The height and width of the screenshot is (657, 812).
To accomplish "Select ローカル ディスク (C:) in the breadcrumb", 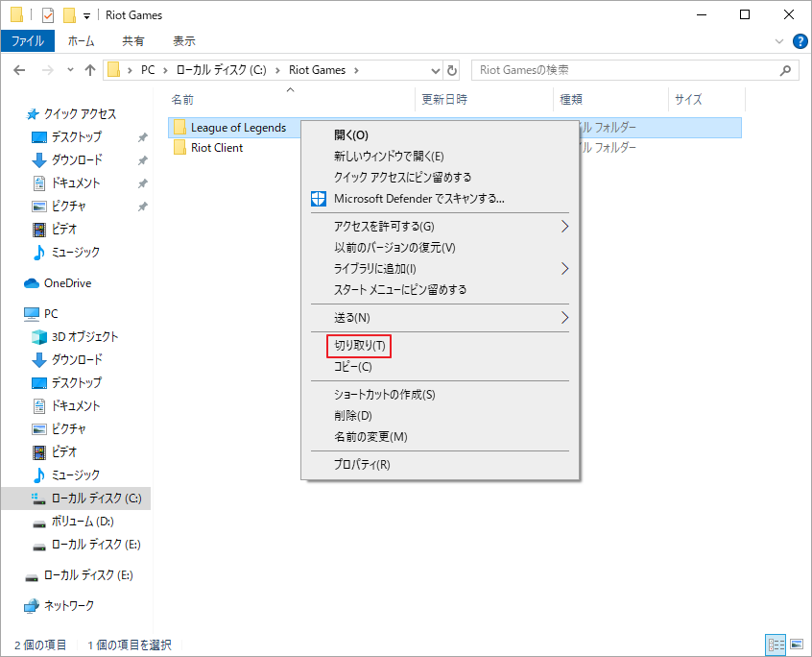I will [221, 70].
